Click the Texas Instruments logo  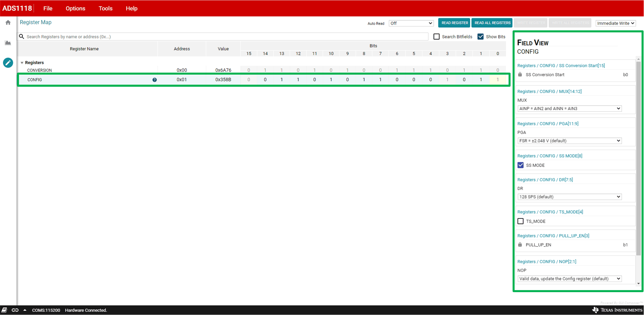(x=617, y=310)
